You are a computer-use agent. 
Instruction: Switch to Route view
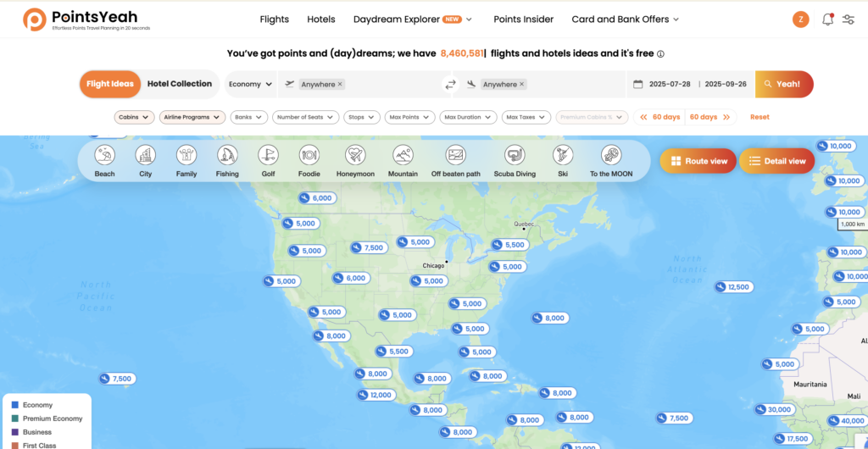(x=698, y=161)
